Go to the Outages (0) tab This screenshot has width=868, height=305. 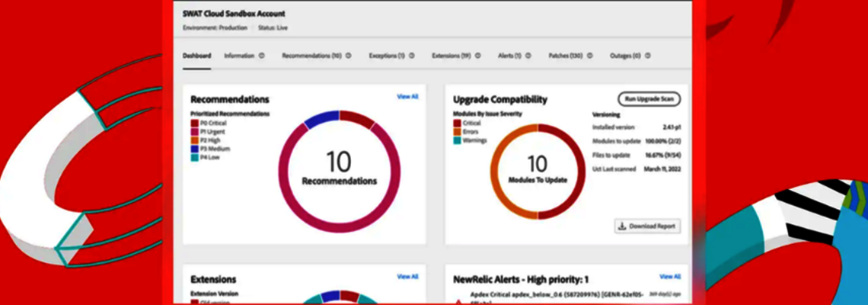click(x=624, y=56)
